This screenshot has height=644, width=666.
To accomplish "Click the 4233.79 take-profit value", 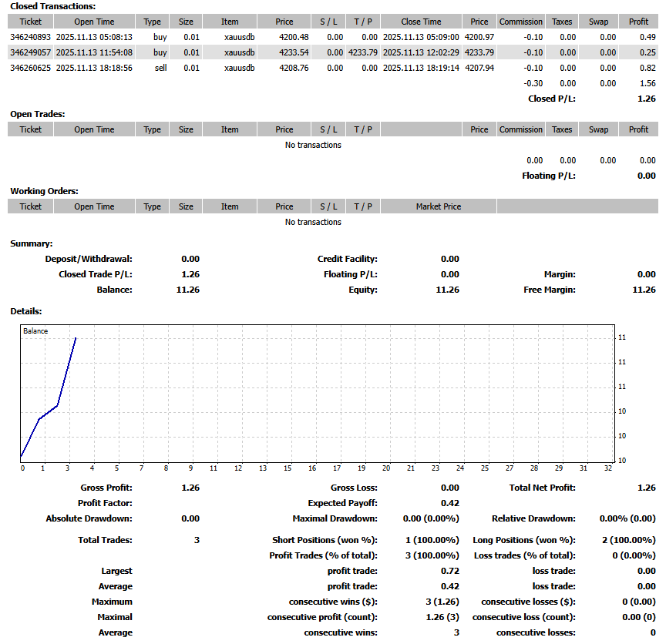I will (x=362, y=52).
